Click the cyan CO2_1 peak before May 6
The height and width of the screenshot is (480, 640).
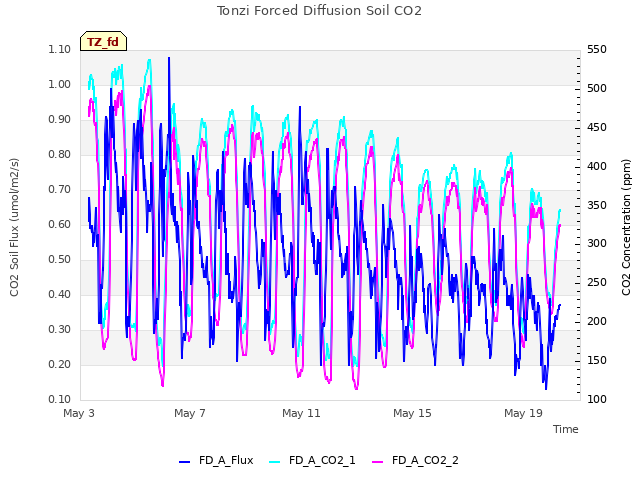[x=149, y=61]
